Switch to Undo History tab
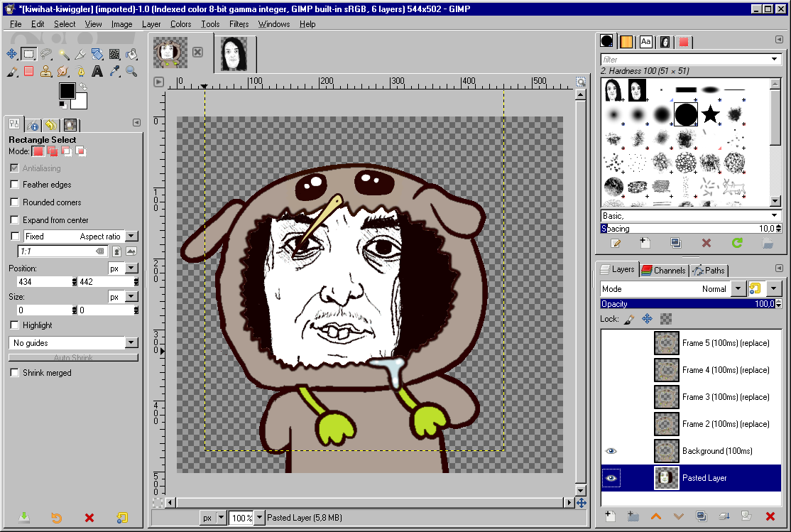The height and width of the screenshot is (532, 791). 50,125
